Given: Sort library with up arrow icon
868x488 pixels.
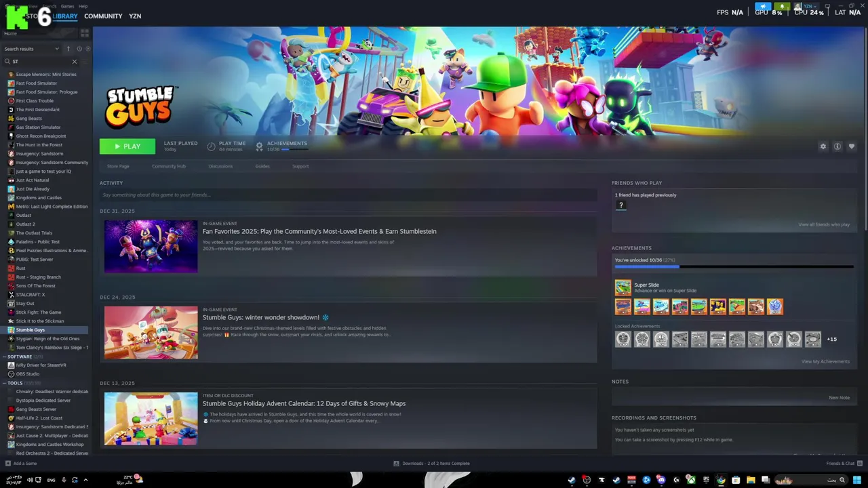Looking at the screenshot, I should click(68, 49).
